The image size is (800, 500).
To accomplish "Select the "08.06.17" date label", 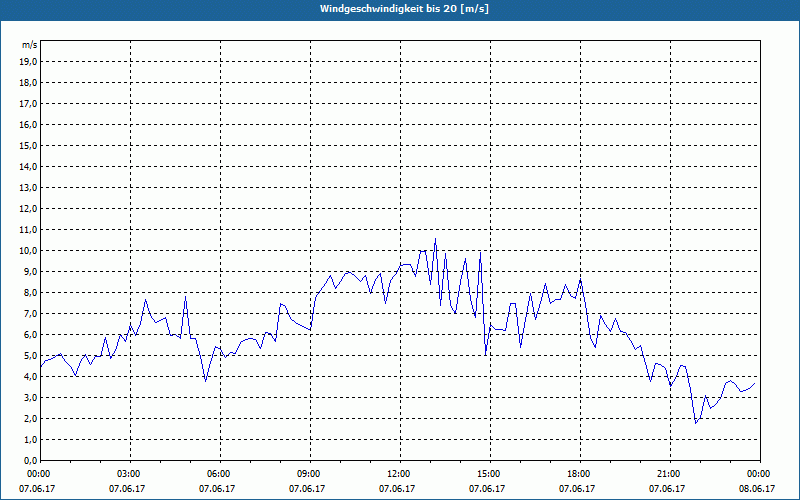I will [x=757, y=489].
